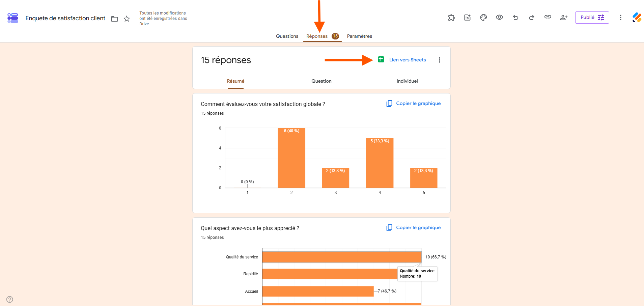Copy the responder link icon

[x=548, y=17]
